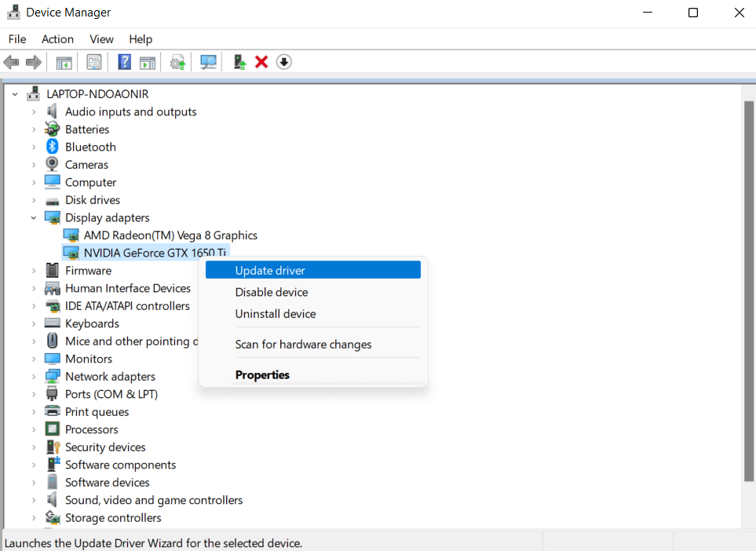756x551 pixels.
Task: Choose Uninstall device from context menu
Action: [313, 314]
